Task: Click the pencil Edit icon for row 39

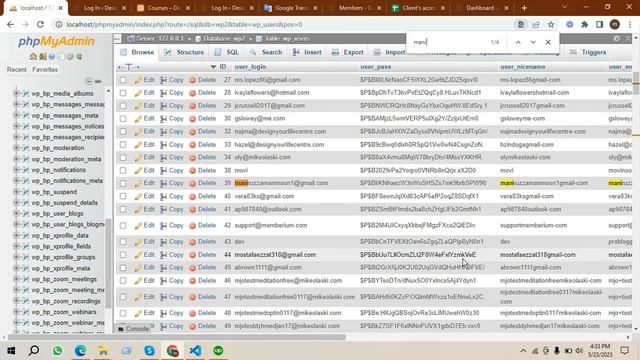Action: coord(138,183)
